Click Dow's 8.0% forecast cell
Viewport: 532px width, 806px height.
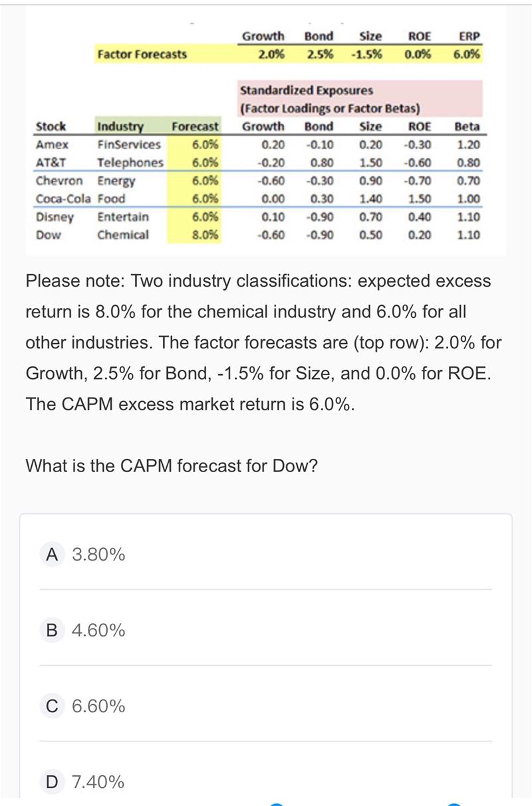click(x=205, y=235)
